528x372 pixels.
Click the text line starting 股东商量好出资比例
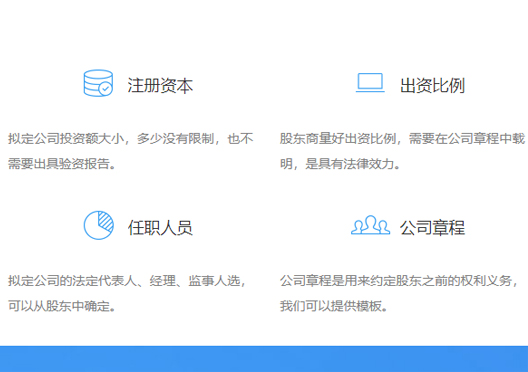(x=402, y=139)
